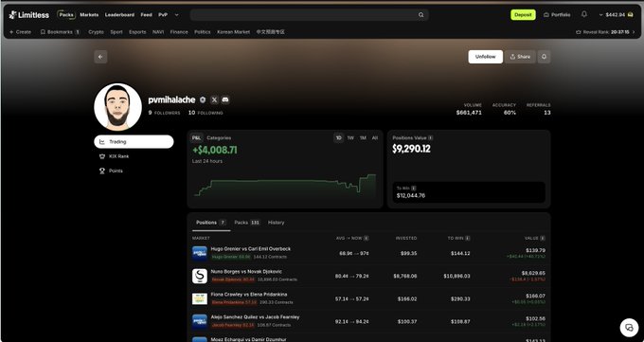
Task: Switch to the History tab
Action: (x=276, y=223)
